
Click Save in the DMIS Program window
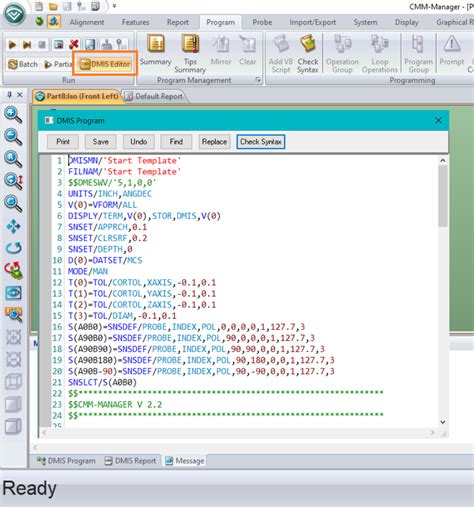pos(100,142)
